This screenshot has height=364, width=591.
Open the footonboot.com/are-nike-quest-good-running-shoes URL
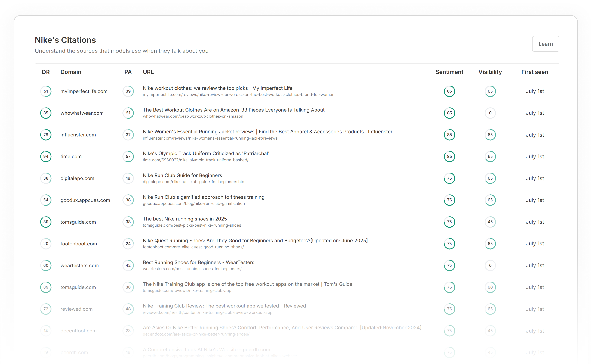[193, 247]
